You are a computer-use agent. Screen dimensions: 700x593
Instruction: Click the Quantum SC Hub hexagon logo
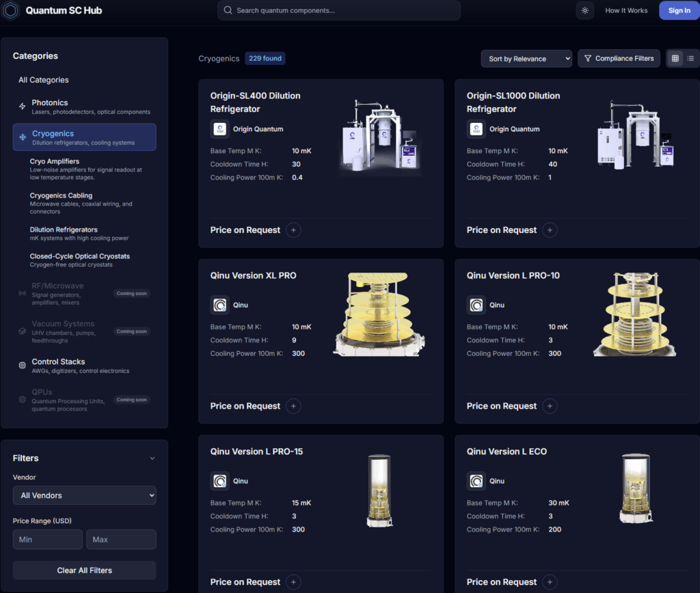[12, 10]
